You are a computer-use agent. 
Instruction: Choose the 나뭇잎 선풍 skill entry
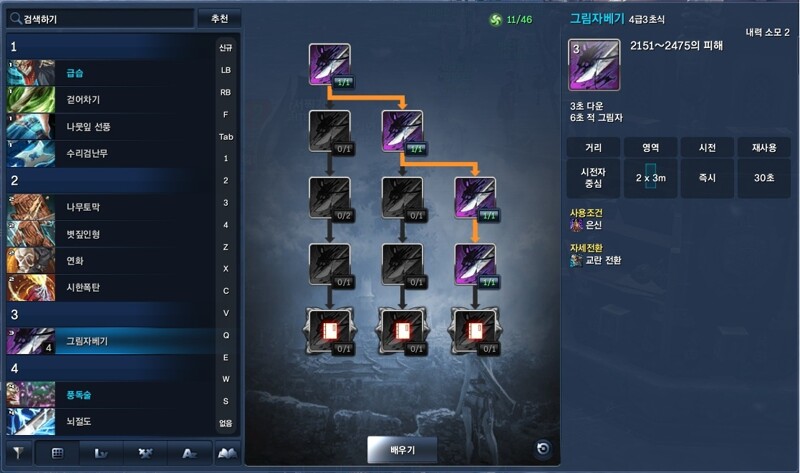(x=110, y=127)
